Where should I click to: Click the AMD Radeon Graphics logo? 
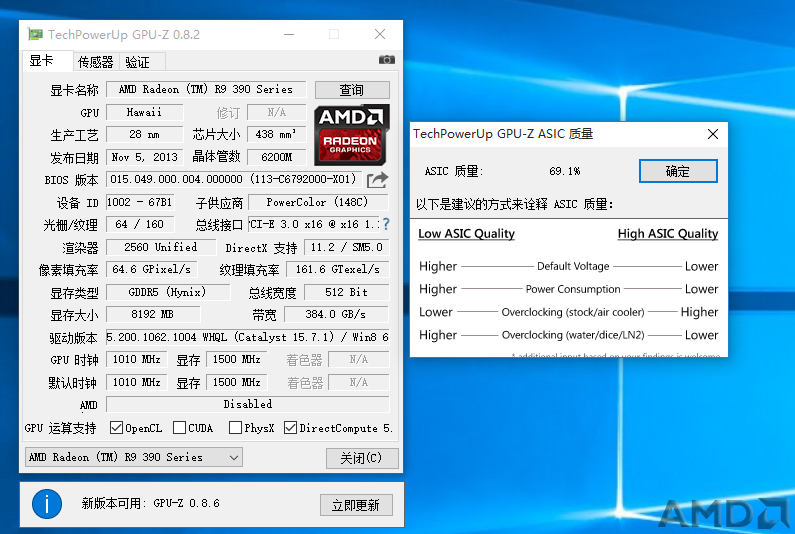coord(352,134)
